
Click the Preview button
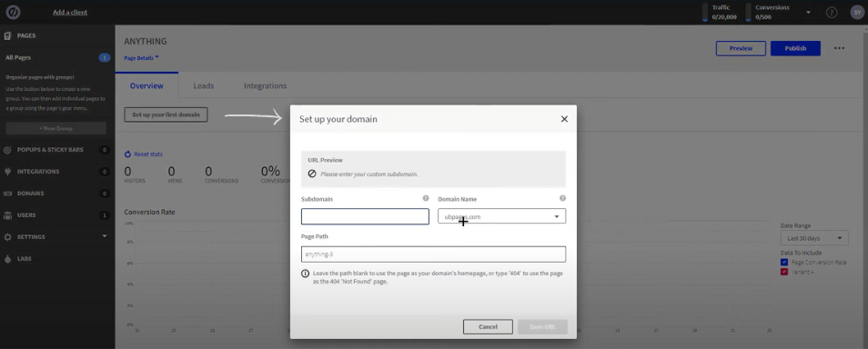(741, 48)
